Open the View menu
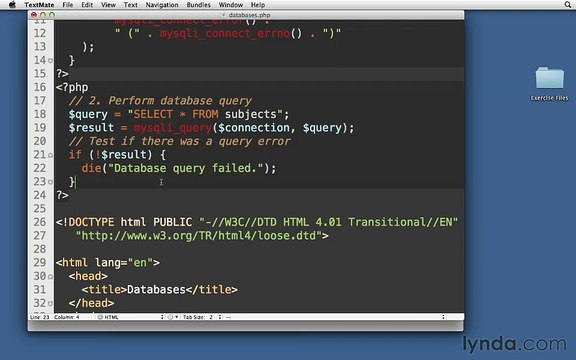Screen dimensions: 576x360 coord(108,5)
